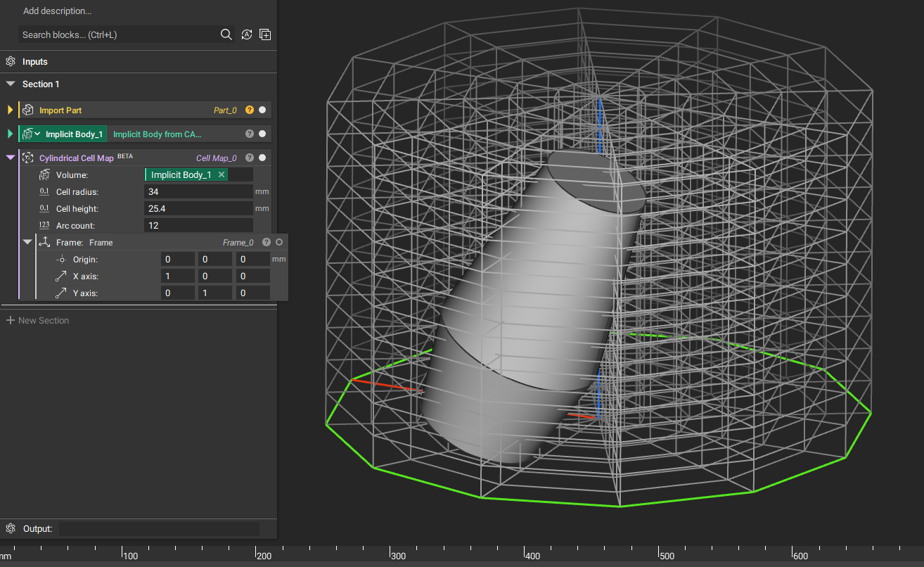Toggle visibility dot of Import Part
This screenshot has height=567, width=924.
pos(262,110)
